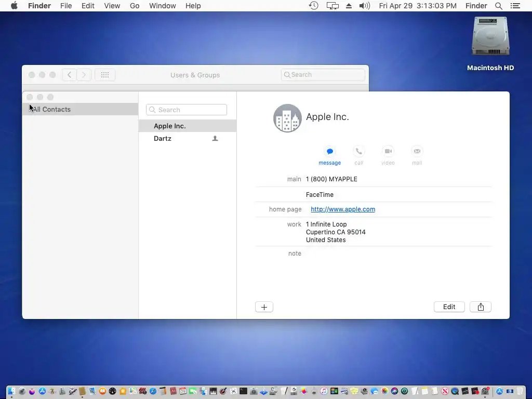
Task: Click the FaceTime row in the card
Action: pos(320,195)
